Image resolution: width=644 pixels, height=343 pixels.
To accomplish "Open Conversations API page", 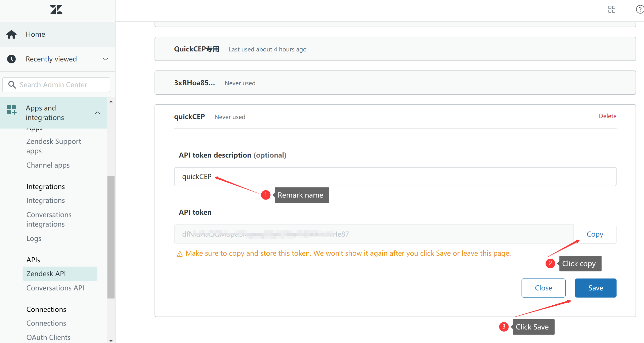I will click(x=55, y=288).
